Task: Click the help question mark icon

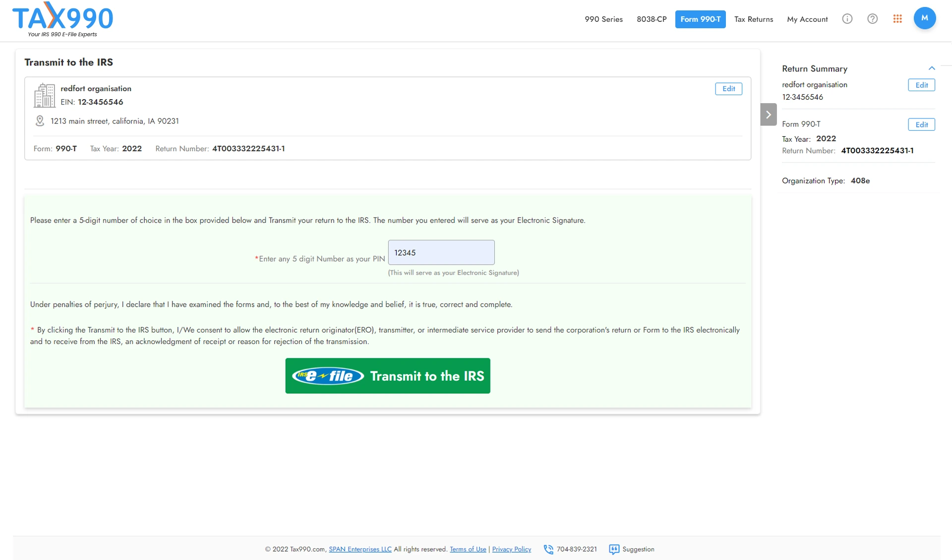Action: pyautogui.click(x=872, y=18)
